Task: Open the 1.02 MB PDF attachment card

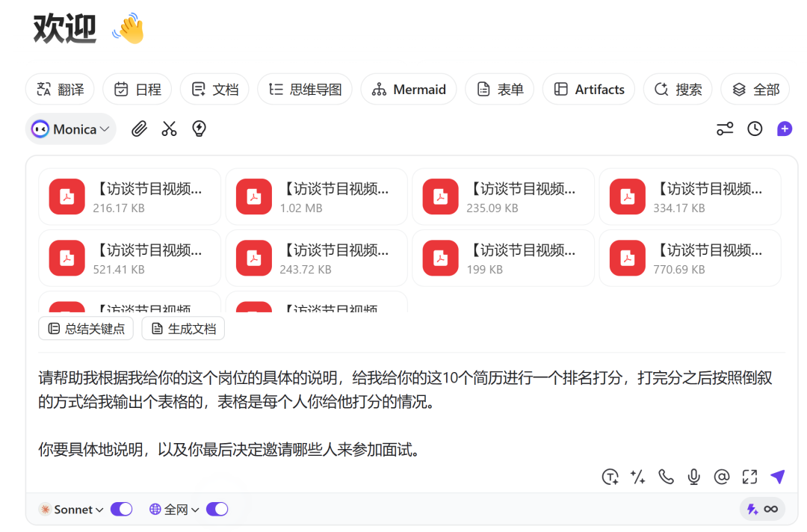Action: (316, 197)
